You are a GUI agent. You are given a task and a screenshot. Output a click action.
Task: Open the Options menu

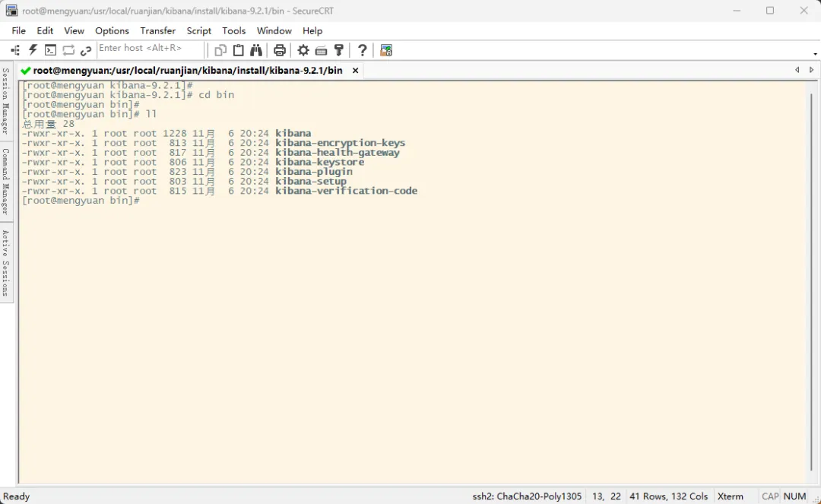click(x=112, y=31)
